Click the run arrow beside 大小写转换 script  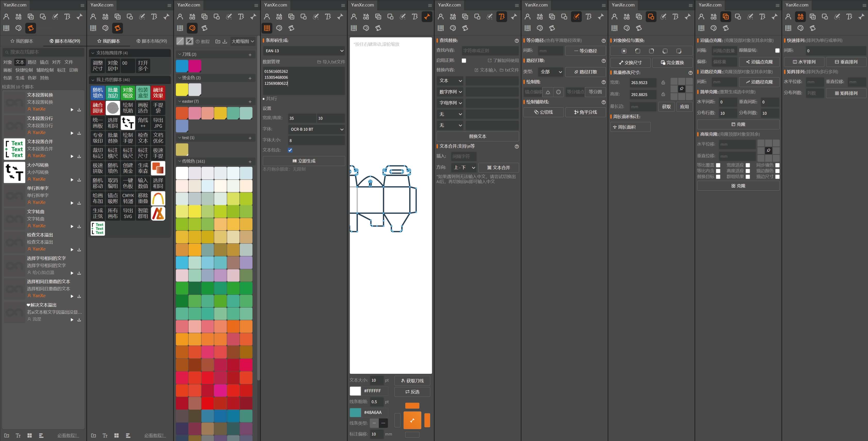[x=72, y=180]
